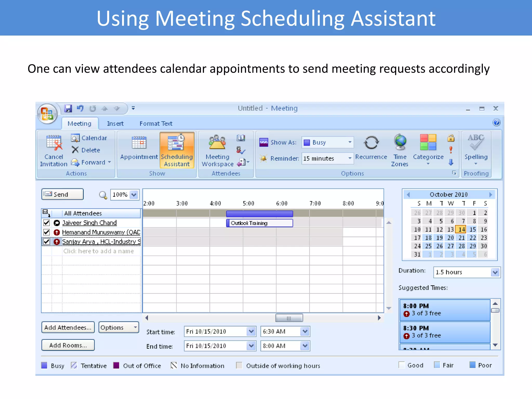The height and width of the screenshot is (399, 532).
Task: Switch to the Insert tab
Action: coord(115,124)
